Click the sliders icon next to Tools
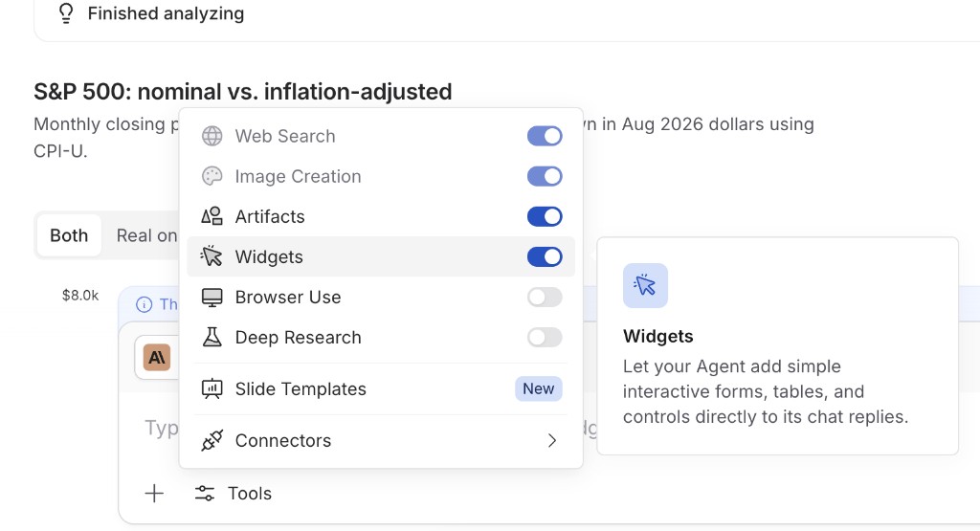 tap(205, 494)
